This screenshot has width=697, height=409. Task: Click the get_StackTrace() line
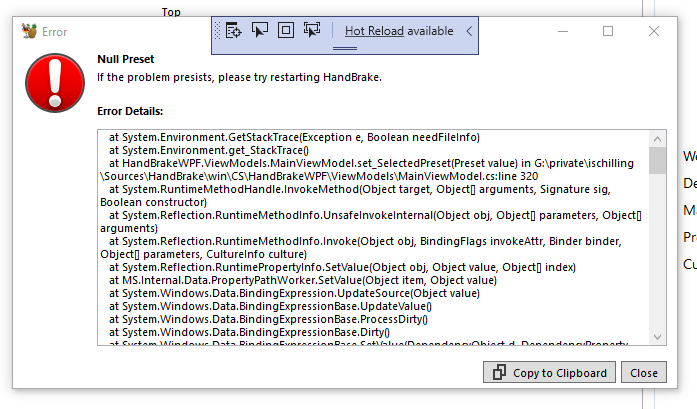point(209,150)
